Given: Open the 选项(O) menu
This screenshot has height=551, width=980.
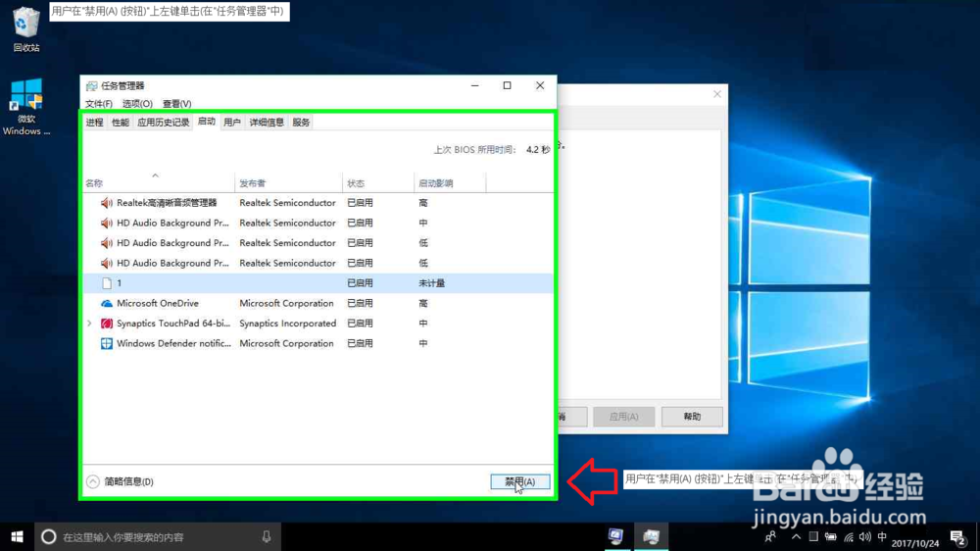Looking at the screenshot, I should [137, 104].
